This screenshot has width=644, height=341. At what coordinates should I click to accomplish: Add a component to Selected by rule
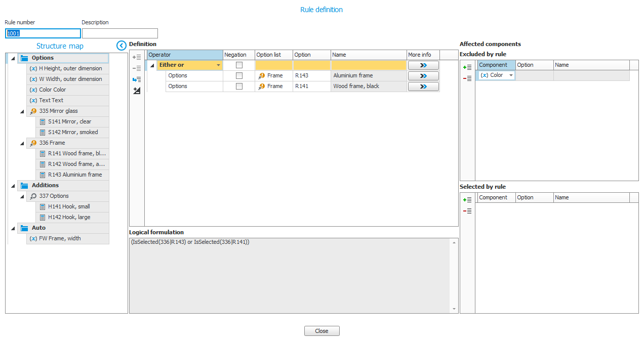[467, 200]
